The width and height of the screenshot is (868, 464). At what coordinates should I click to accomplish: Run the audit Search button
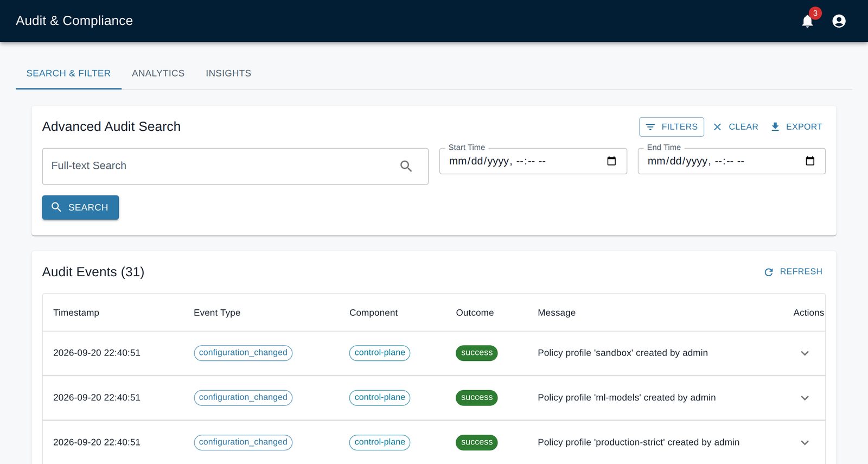click(x=80, y=207)
